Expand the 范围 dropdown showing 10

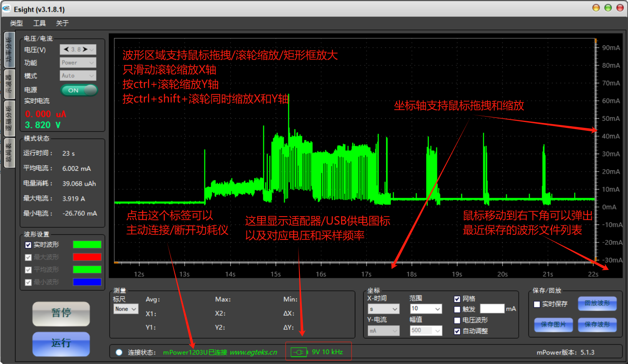coord(425,309)
